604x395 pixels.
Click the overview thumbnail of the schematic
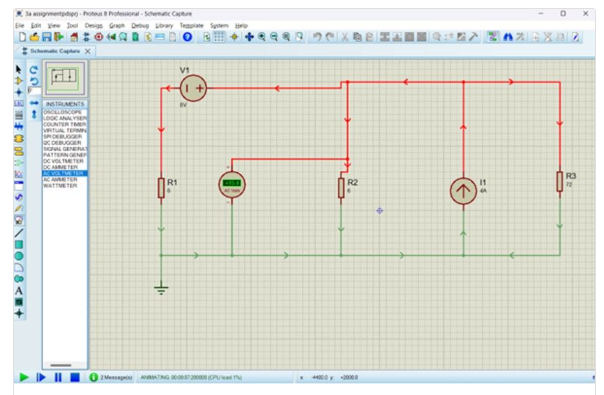tap(65, 79)
